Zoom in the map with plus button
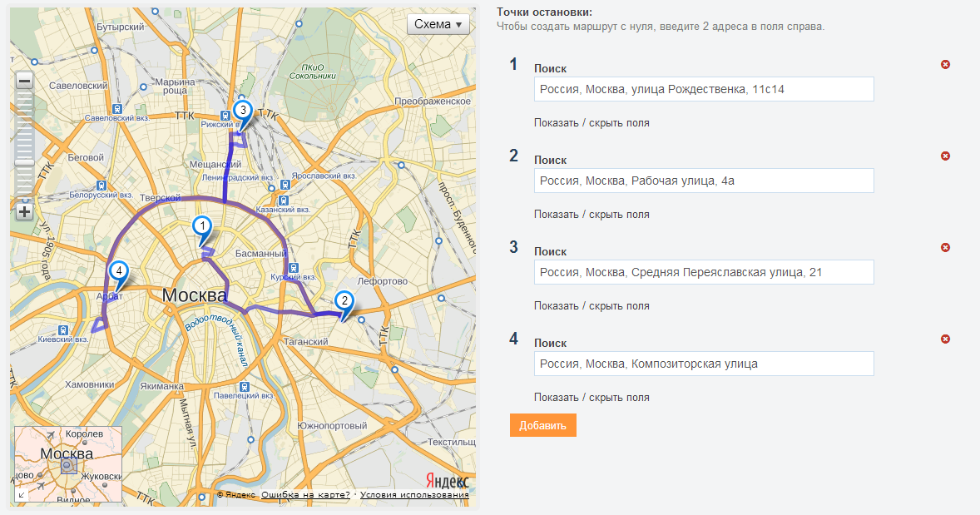This screenshot has height=515, width=980. point(24,211)
